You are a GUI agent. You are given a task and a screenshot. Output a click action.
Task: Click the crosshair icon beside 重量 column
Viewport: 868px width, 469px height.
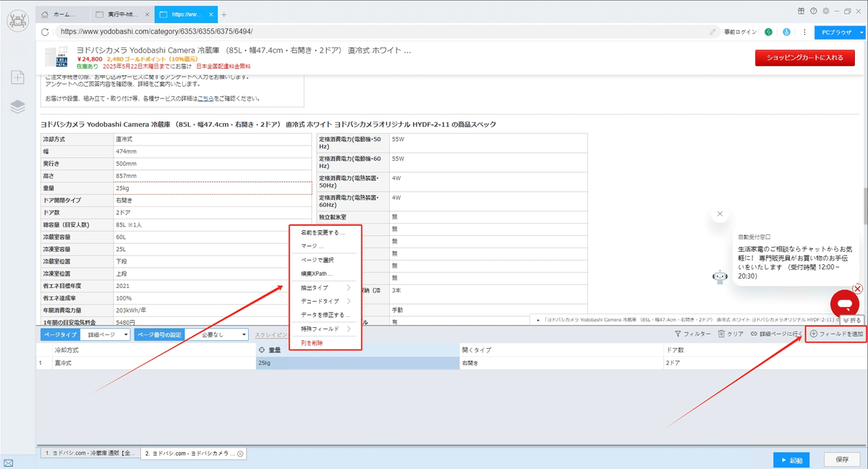pos(262,350)
